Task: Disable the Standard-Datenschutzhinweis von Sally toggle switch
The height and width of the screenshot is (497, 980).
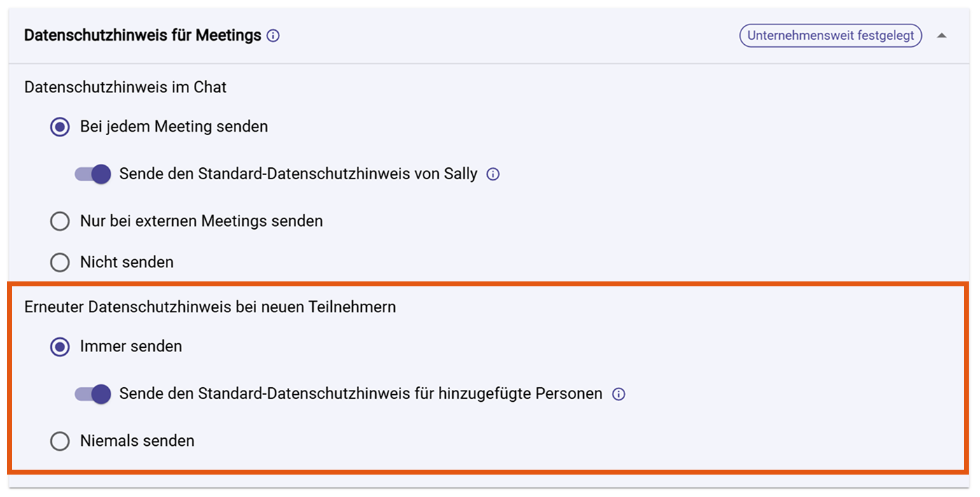Action: click(x=93, y=174)
